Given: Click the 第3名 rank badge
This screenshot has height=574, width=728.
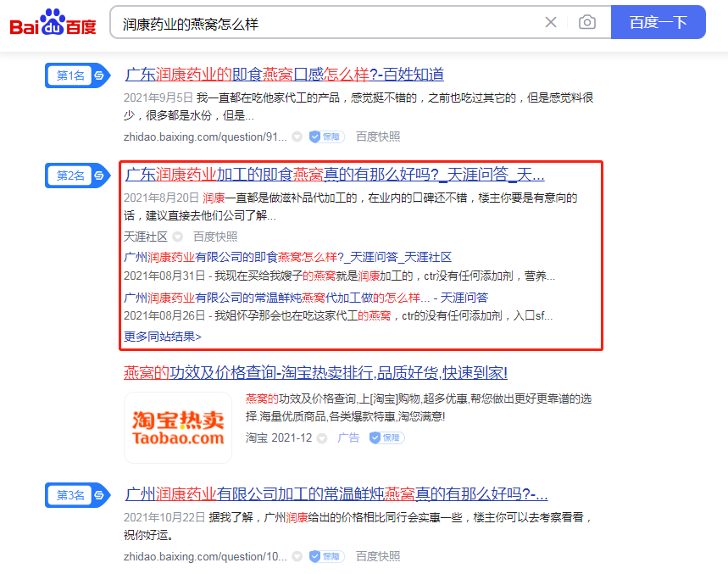Looking at the screenshot, I should (x=77, y=495).
